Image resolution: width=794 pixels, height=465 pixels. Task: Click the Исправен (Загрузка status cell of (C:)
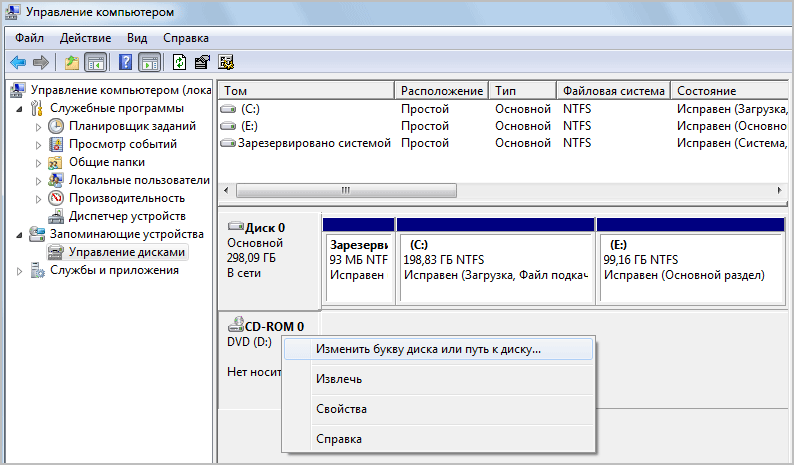[x=732, y=109]
